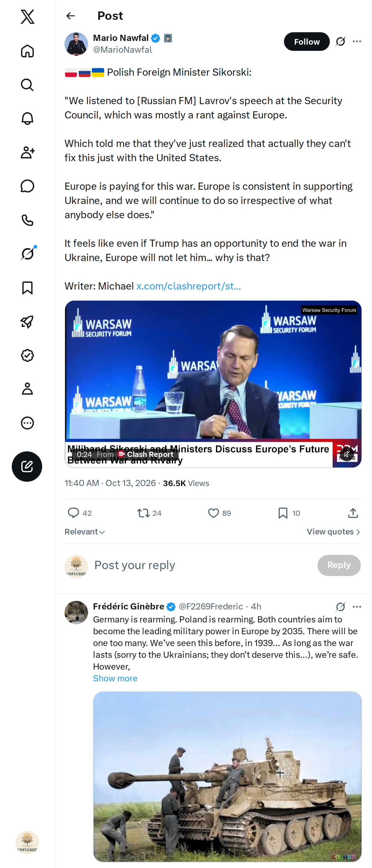Image resolution: width=372 pixels, height=868 pixels.
Task: Repost the post with 24 reposts
Action: 143,513
